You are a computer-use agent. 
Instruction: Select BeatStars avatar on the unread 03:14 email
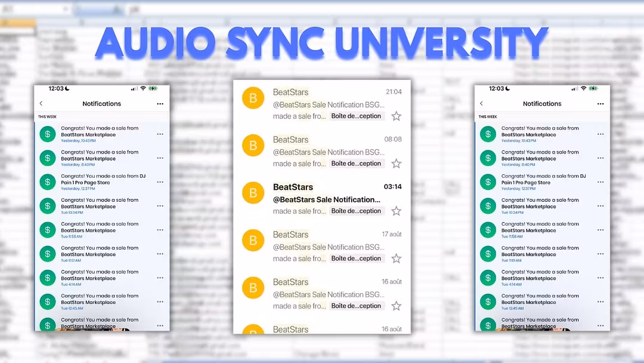click(253, 193)
